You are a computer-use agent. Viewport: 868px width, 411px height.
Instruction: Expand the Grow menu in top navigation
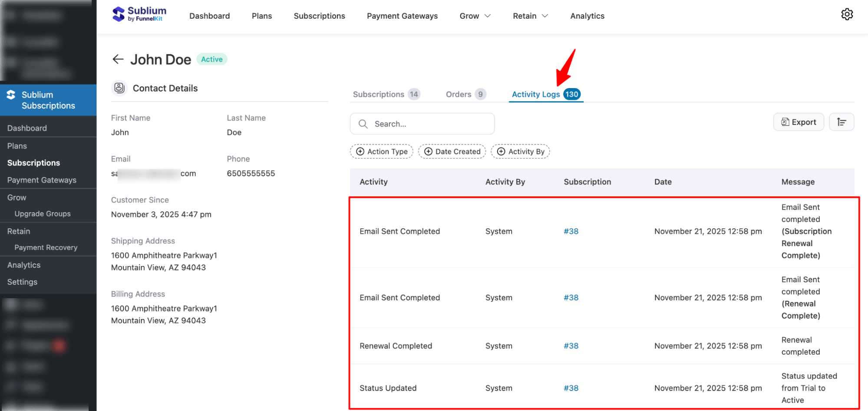[475, 16]
